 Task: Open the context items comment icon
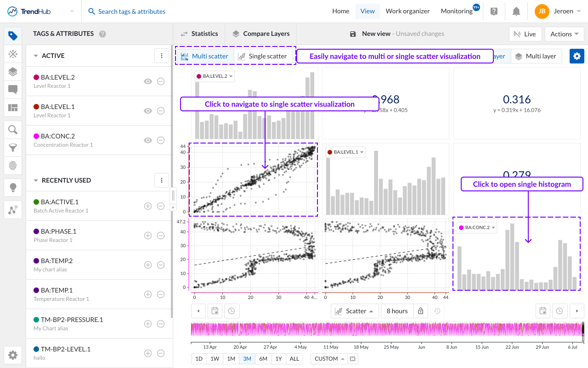pyautogui.click(x=13, y=90)
